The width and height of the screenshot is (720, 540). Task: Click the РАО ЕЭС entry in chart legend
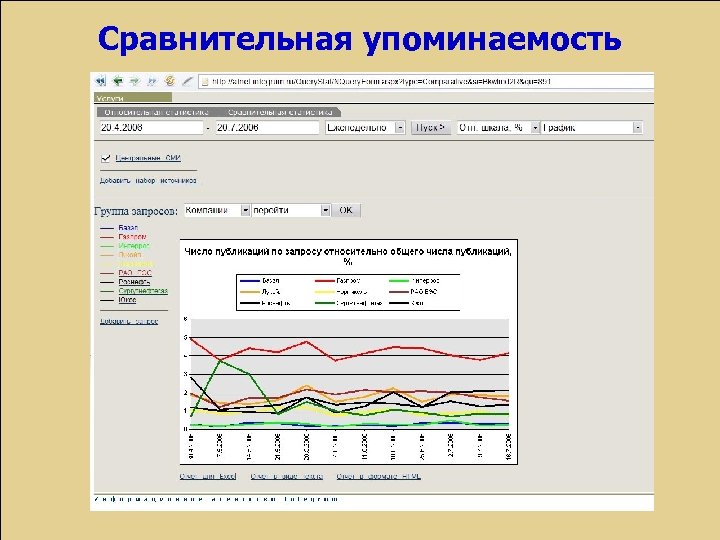[x=413, y=292]
